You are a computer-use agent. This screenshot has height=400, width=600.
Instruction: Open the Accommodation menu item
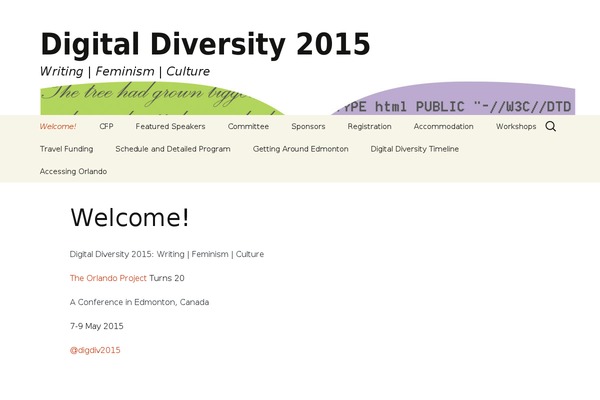[x=443, y=126]
